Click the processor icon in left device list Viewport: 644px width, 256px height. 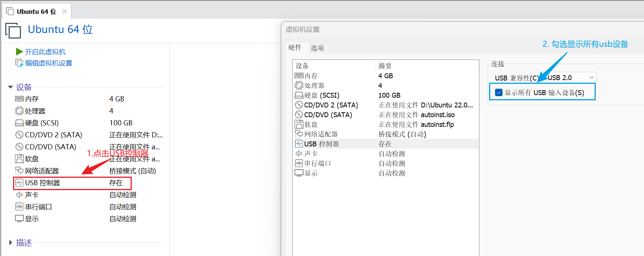19,111
